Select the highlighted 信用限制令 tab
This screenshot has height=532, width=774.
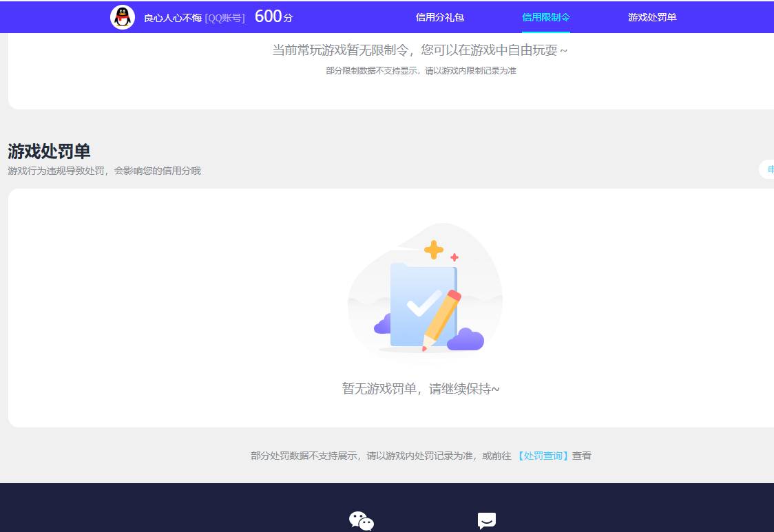(x=546, y=17)
